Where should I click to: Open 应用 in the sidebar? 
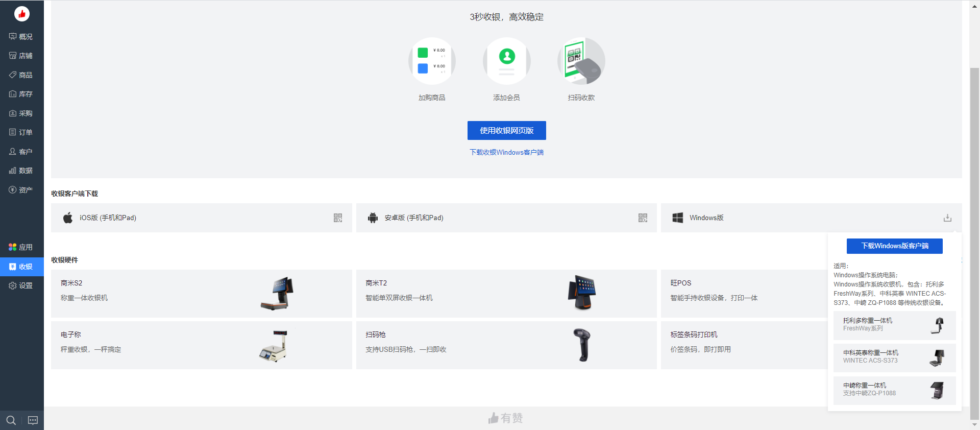coord(21,247)
